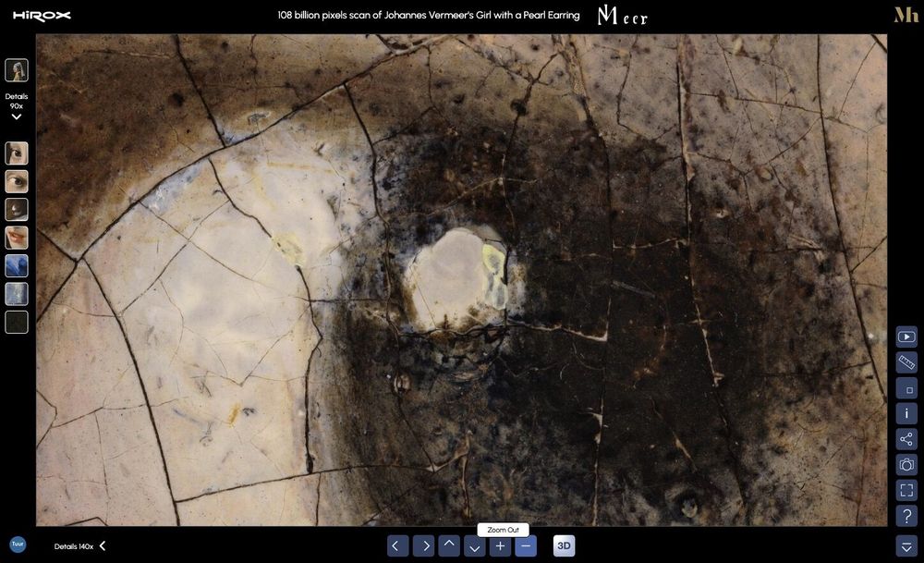The image size is (924, 563).
Task: Select the lips detail thumbnail
Action: tap(17, 238)
